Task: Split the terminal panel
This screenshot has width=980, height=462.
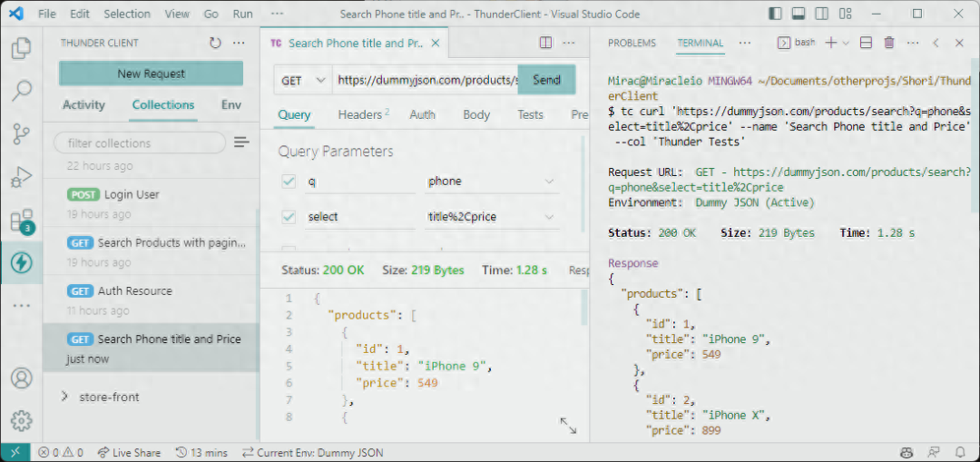Action: (867, 43)
